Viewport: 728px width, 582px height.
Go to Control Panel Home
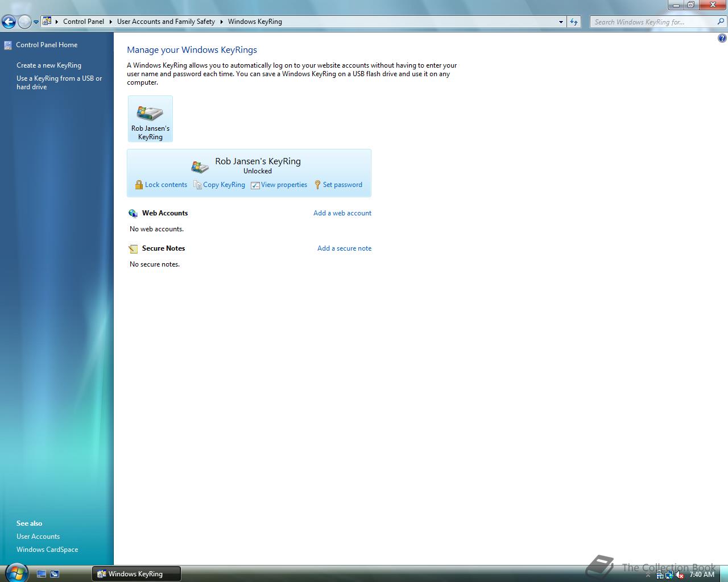[x=47, y=45]
